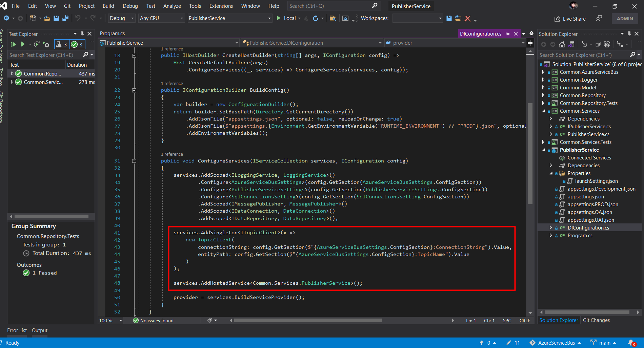Click the pencil edits indicator showing 11
The width and height of the screenshot is (644, 348).
[512, 343]
